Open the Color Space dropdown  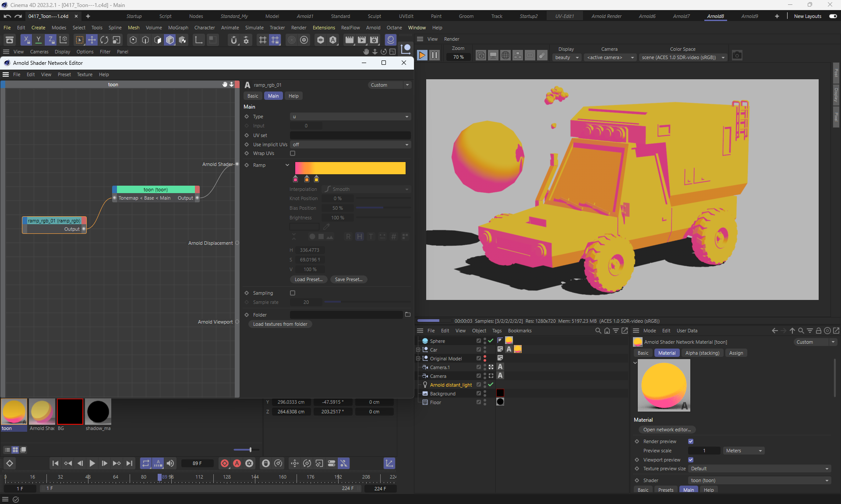pos(682,57)
